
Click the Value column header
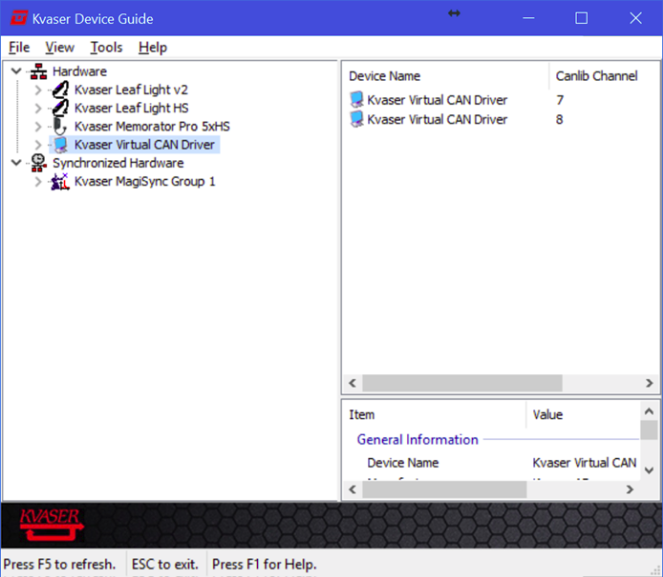point(584,415)
